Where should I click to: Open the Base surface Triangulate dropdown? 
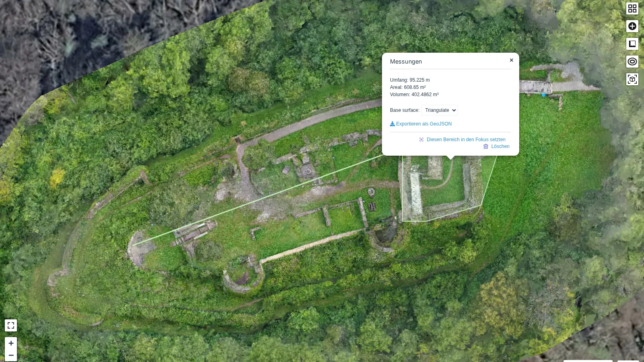pos(440,110)
